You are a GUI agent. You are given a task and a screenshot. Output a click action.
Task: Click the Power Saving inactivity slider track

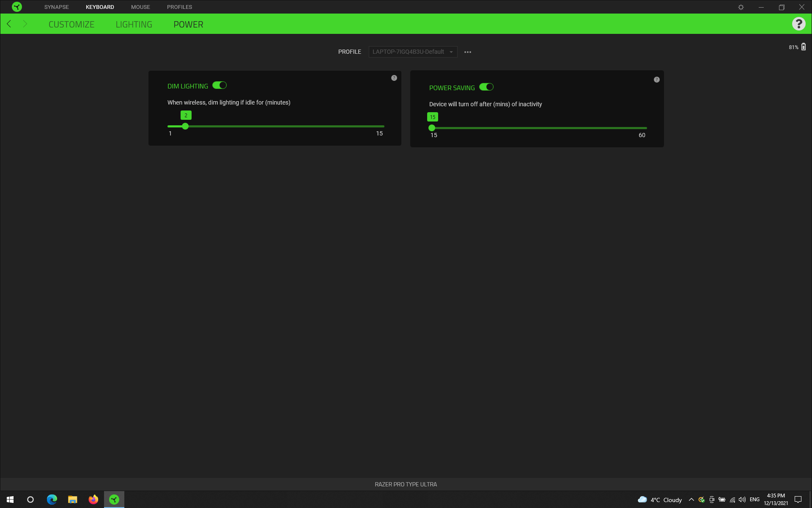539,128
